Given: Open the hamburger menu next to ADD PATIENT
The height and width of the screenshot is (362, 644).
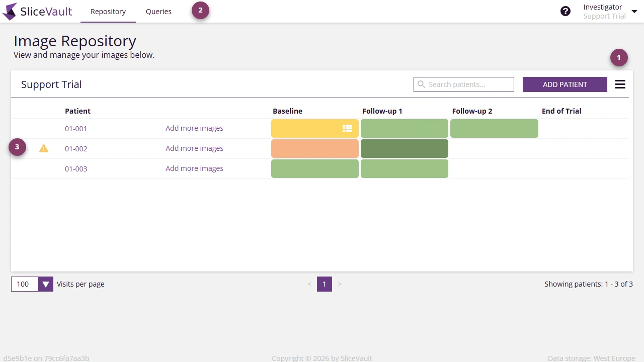Looking at the screenshot, I should (620, 84).
